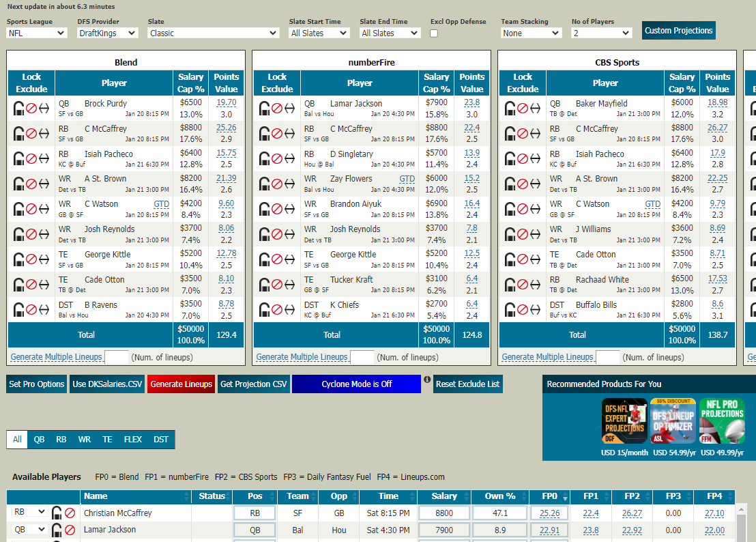
Task: Click Set Pro Options button
Action: coord(37,384)
